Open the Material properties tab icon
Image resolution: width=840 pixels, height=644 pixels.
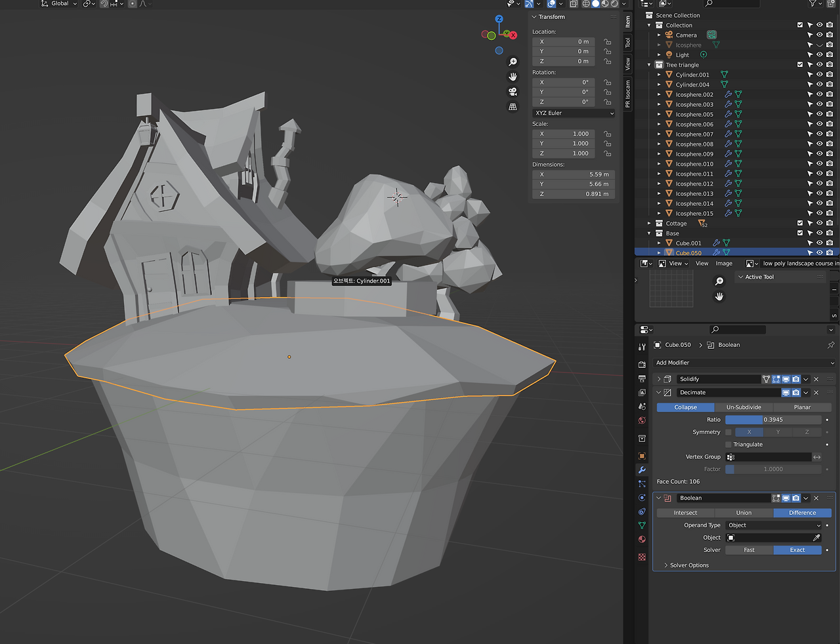tap(642, 539)
